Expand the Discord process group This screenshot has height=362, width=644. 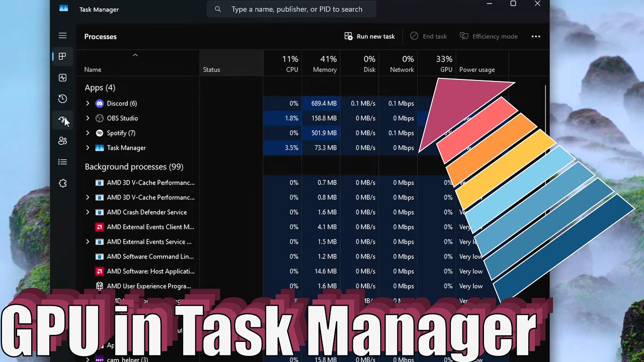[88, 104]
